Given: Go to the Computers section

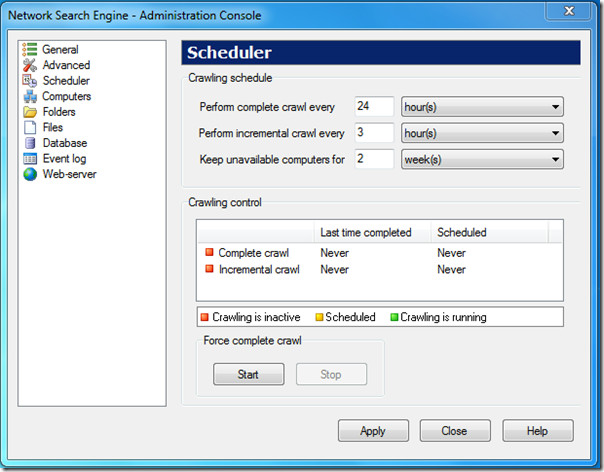Looking at the screenshot, I should pyautogui.click(x=67, y=96).
